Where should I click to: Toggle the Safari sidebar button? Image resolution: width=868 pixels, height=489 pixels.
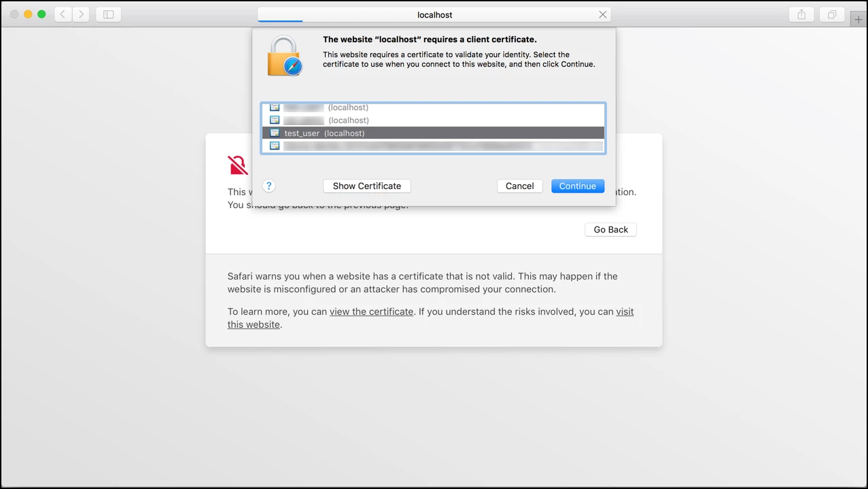109,14
